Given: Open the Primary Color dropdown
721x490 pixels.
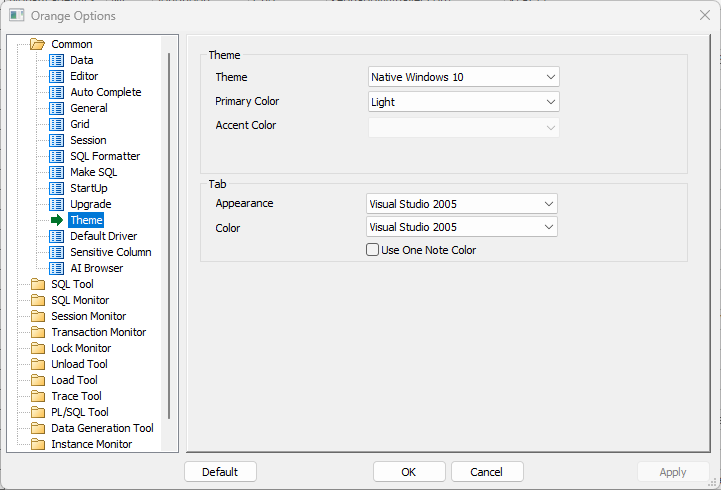Looking at the screenshot, I should [462, 102].
